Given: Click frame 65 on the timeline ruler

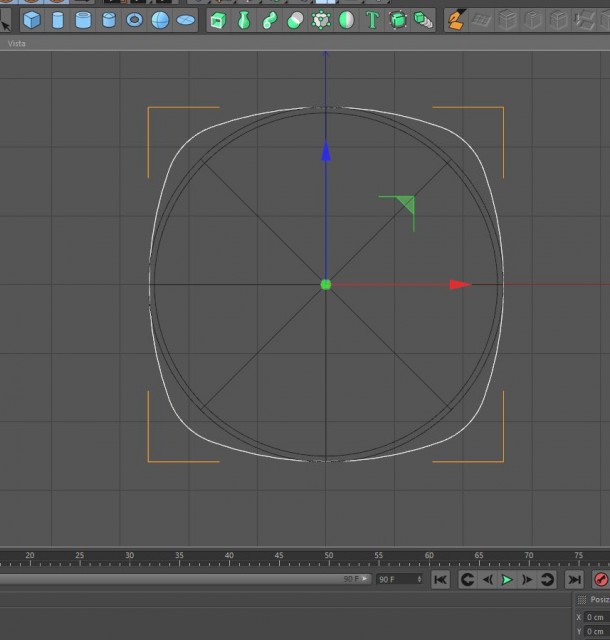Looking at the screenshot, I should click(479, 556).
